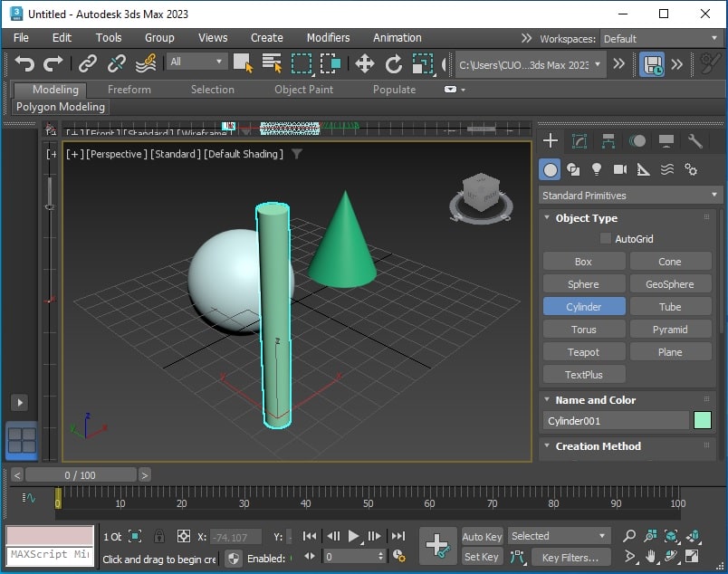Open the File menu

pos(21,38)
